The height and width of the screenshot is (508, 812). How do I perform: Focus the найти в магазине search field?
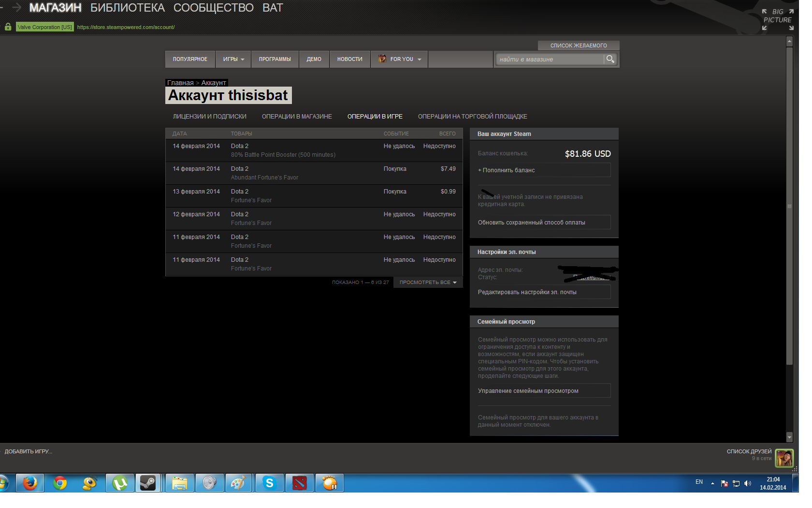point(550,59)
